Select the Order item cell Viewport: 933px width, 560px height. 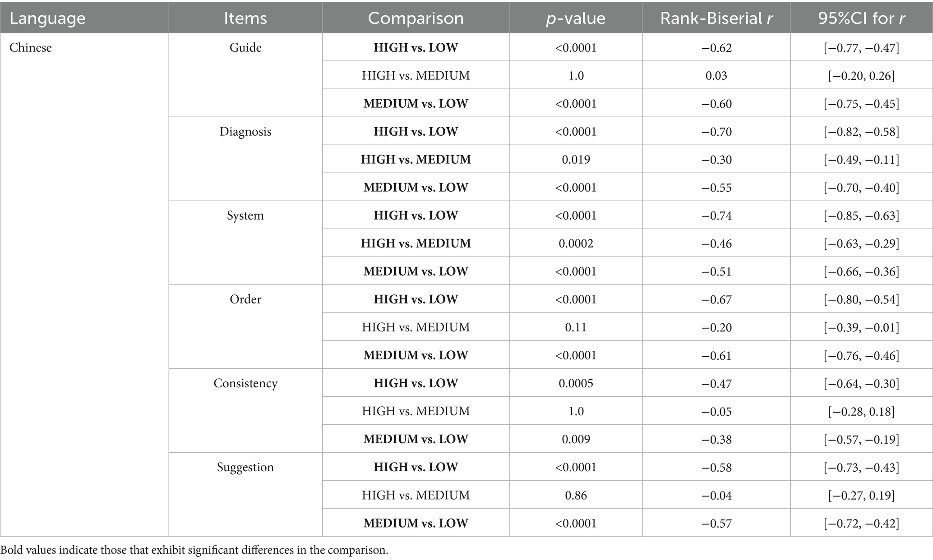tap(245, 299)
